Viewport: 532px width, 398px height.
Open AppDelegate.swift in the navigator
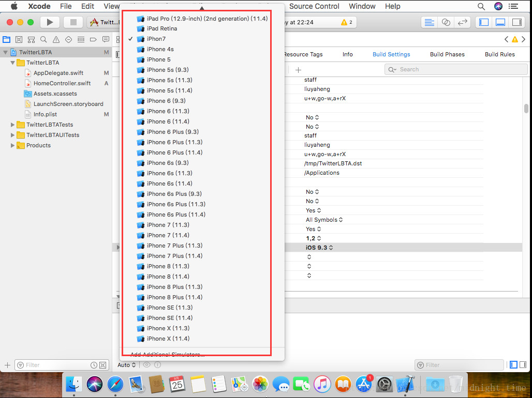[x=58, y=73]
